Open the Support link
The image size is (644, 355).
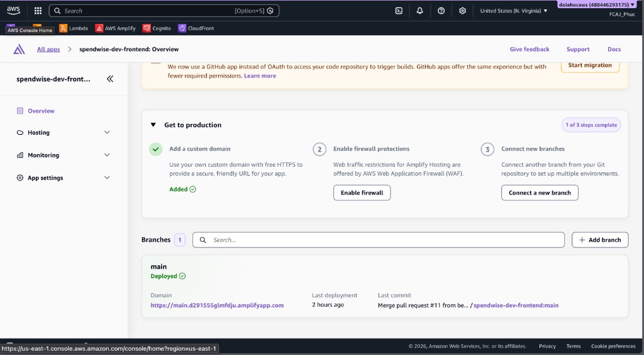(578, 49)
